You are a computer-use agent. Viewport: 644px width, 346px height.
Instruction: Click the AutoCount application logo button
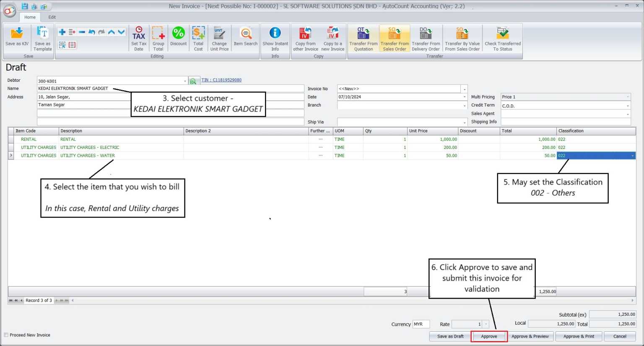tap(9, 11)
